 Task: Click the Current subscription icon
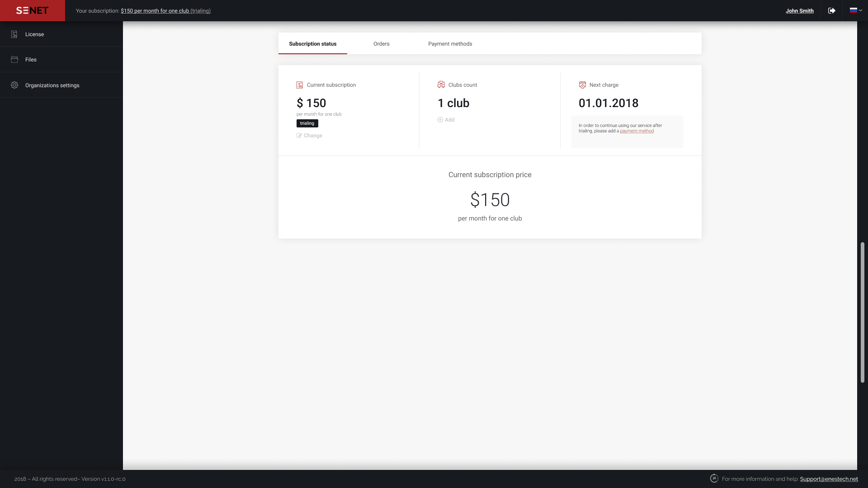pyautogui.click(x=300, y=85)
